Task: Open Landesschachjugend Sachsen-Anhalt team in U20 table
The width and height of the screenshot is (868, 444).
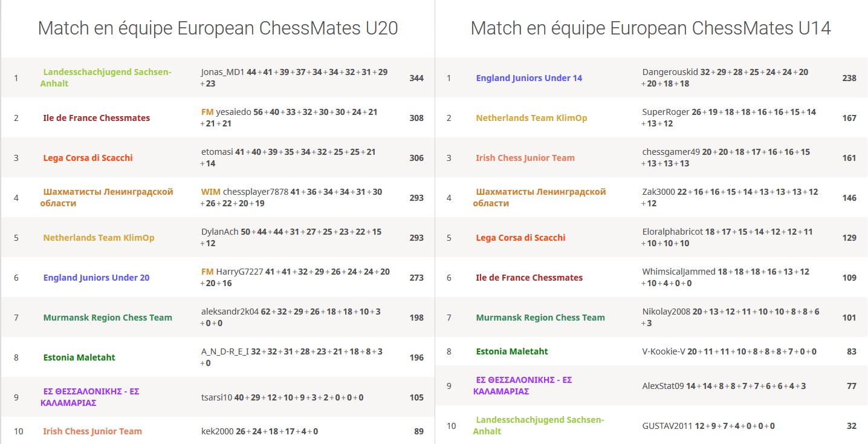Action: click(x=107, y=73)
